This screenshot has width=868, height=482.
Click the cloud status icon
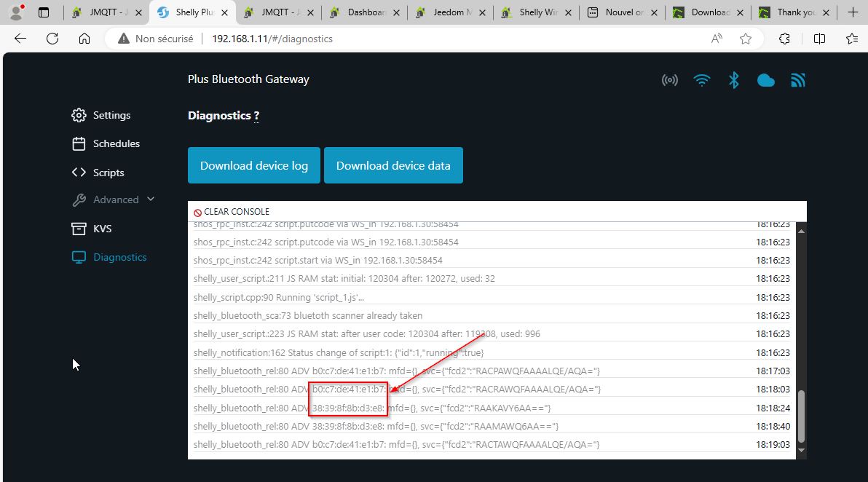point(766,81)
